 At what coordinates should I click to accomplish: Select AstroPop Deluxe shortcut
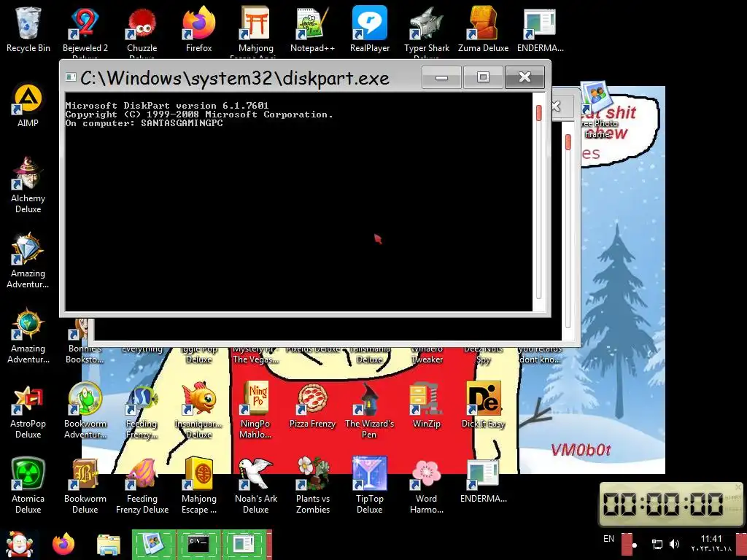pyautogui.click(x=28, y=411)
